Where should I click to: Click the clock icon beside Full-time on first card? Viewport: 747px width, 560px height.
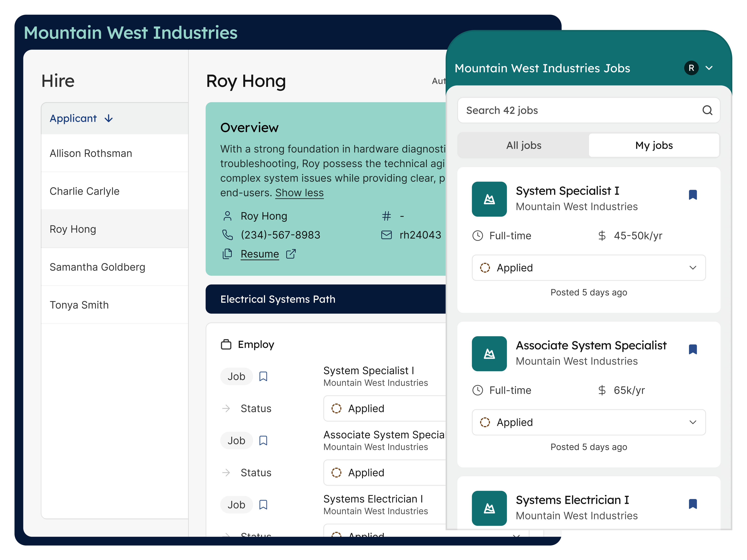pos(478,236)
